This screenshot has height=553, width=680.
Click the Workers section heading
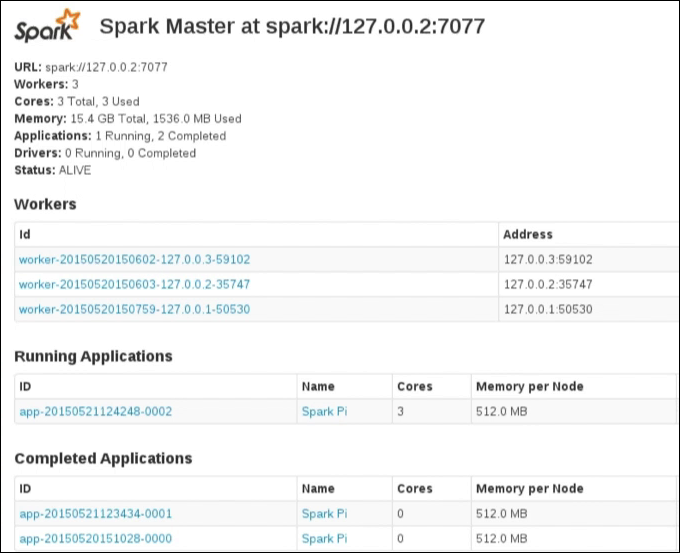pyautogui.click(x=45, y=204)
